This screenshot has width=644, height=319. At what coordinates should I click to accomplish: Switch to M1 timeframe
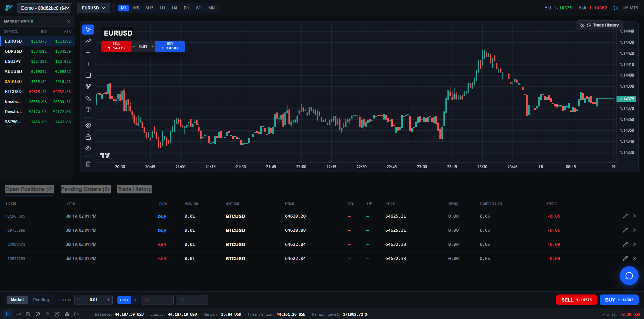click(124, 8)
